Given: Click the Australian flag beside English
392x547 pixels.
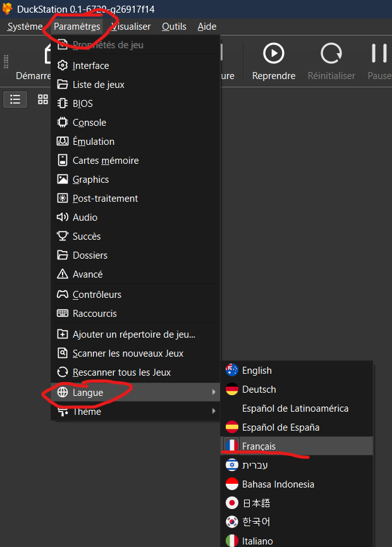Looking at the screenshot, I should coord(232,370).
